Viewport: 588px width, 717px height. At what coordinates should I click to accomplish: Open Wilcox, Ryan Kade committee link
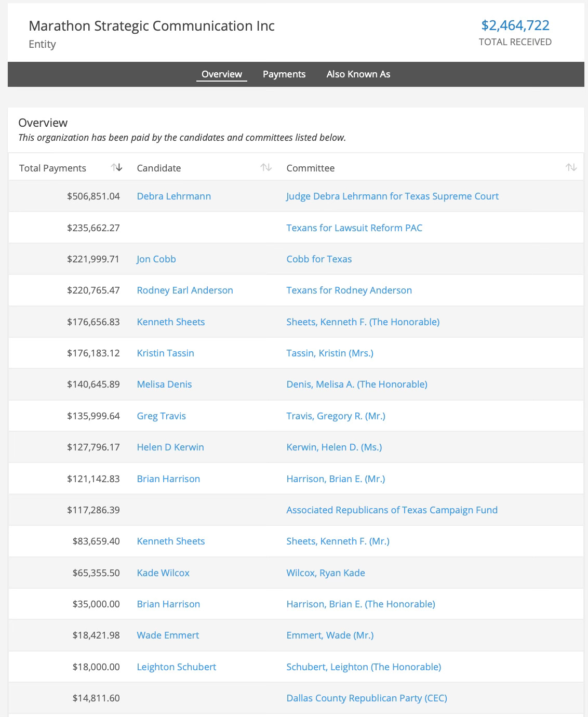point(326,573)
